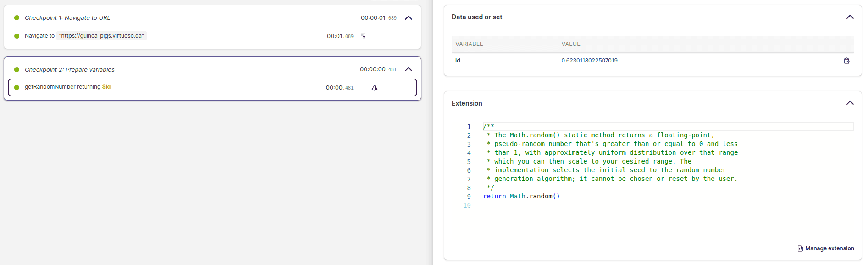Screen dimensions: 868x265
Task: Click the network timeline icon on Navigate step
Action: tap(363, 36)
